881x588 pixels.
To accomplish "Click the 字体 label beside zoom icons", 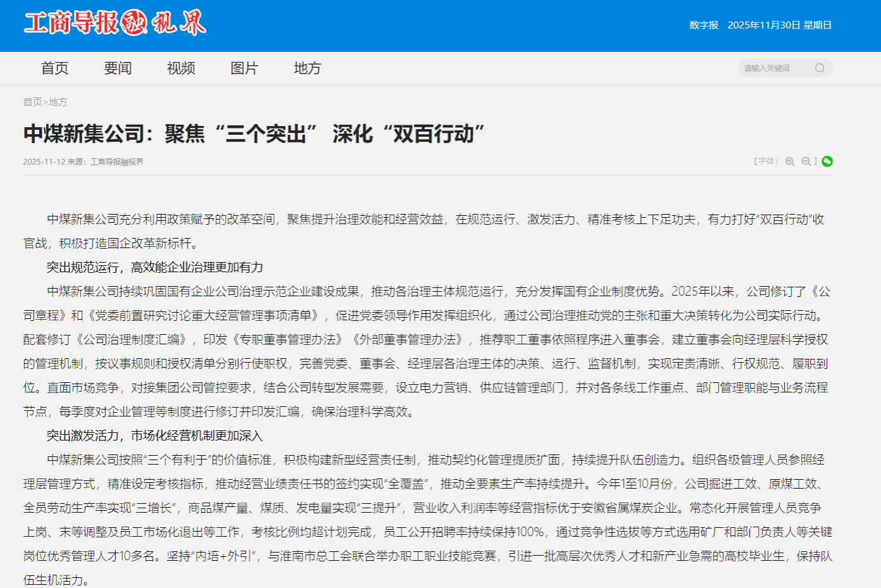I will click(767, 161).
